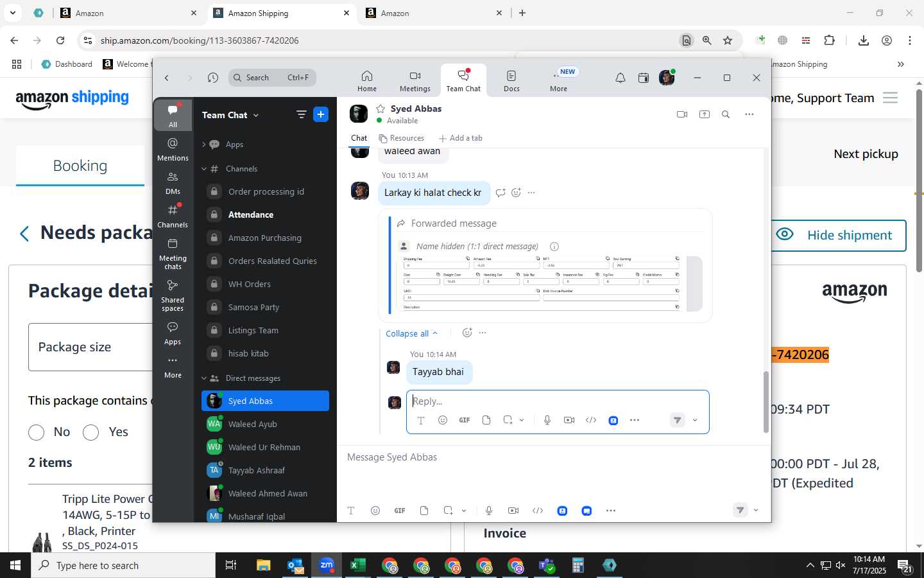
Task: Click the Zoom search box
Action: (272, 78)
